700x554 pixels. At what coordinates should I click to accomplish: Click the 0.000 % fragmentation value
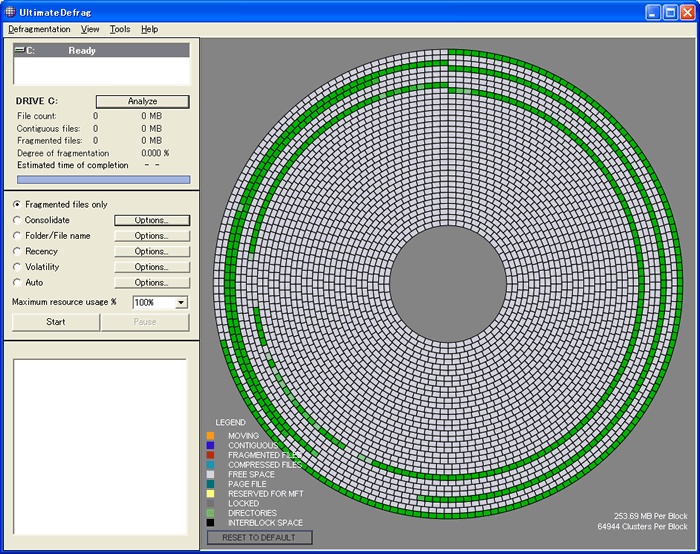coord(155,153)
